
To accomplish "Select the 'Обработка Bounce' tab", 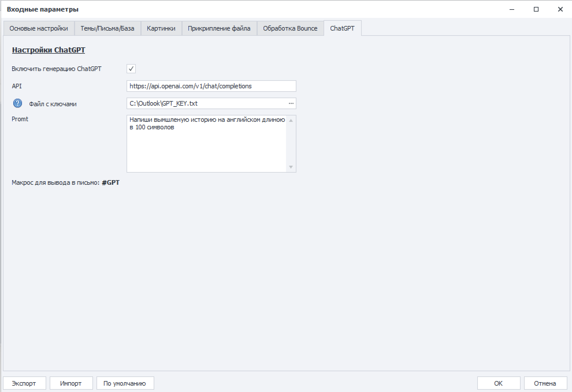I will pos(290,28).
